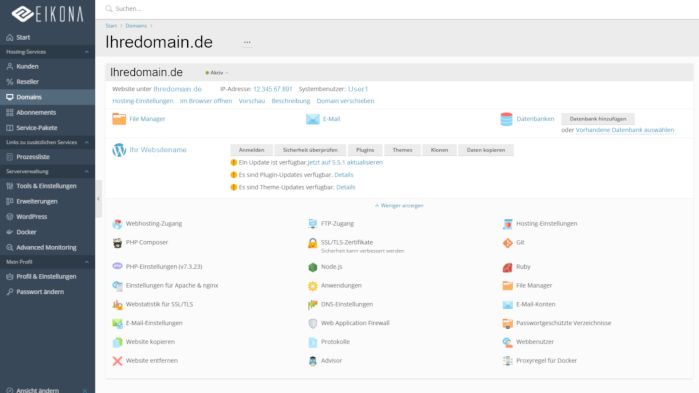Click the Datenbanken database icon
Image resolution: width=699 pixels, height=393 pixels.
[x=506, y=119]
